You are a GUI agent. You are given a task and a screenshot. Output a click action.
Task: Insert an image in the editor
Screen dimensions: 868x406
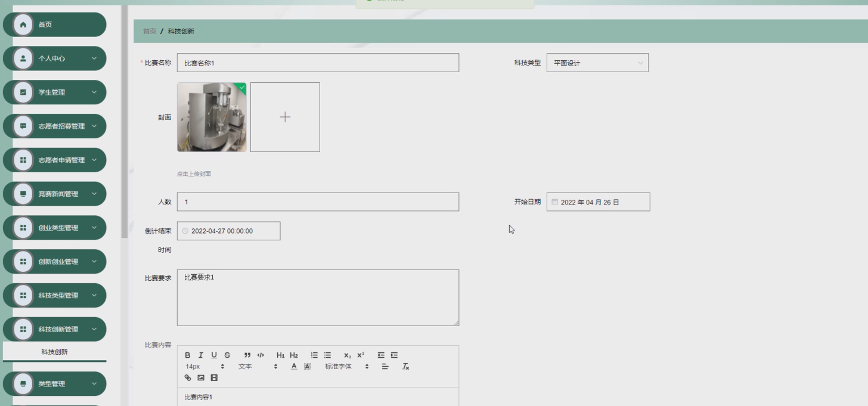tap(201, 378)
